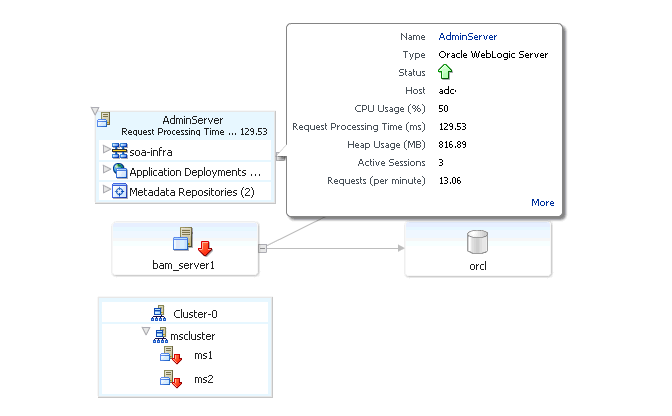Viewport: 672px width, 416px height.
Task: Click the CPU Usage value 50
Action: point(444,109)
